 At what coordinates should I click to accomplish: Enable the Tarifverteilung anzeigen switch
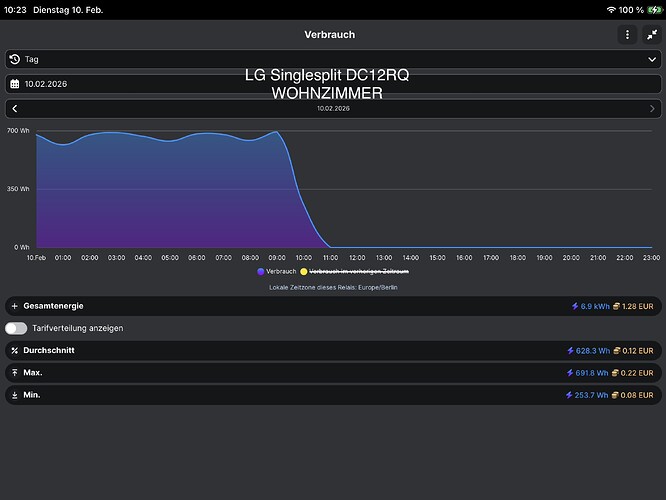(x=16, y=328)
